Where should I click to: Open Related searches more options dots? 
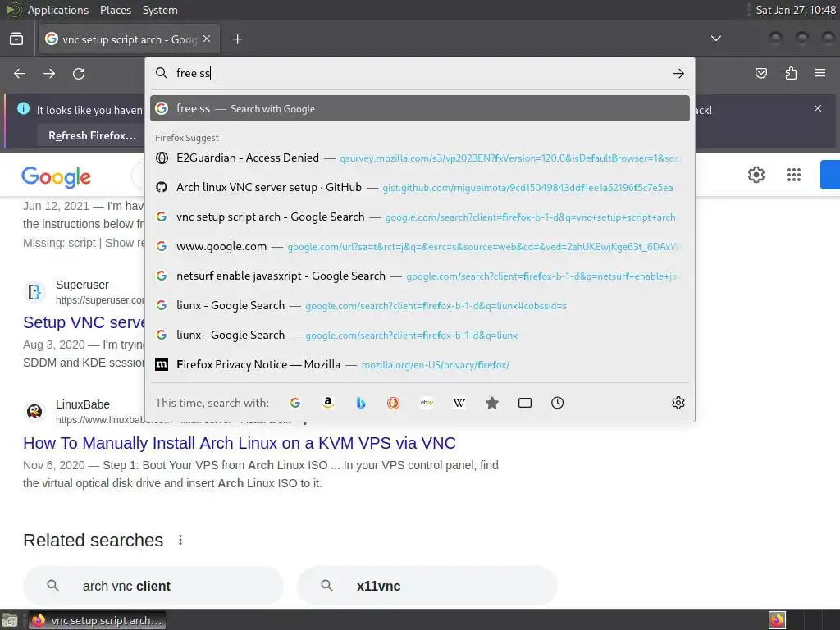pos(180,540)
